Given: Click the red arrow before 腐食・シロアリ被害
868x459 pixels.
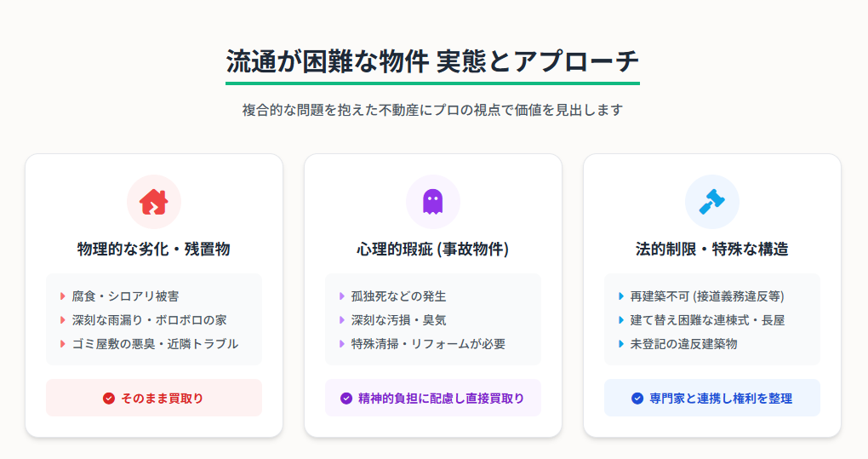Looking at the screenshot, I should click(x=63, y=296).
